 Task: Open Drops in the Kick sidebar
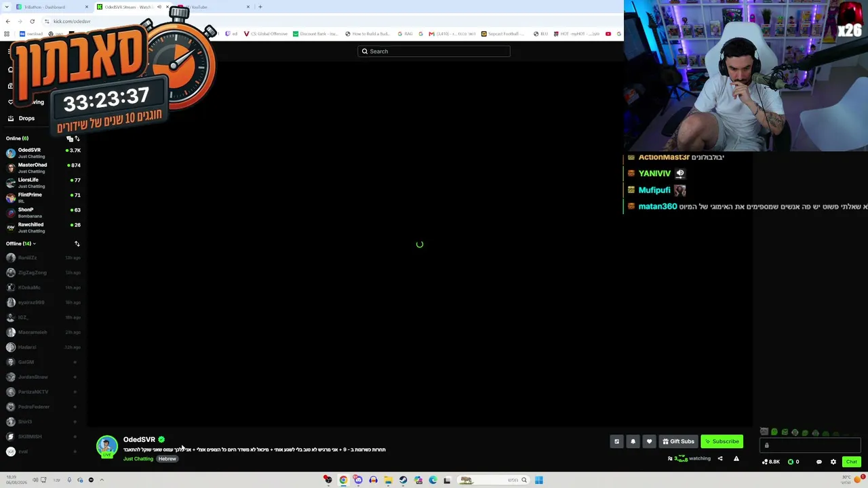point(21,119)
